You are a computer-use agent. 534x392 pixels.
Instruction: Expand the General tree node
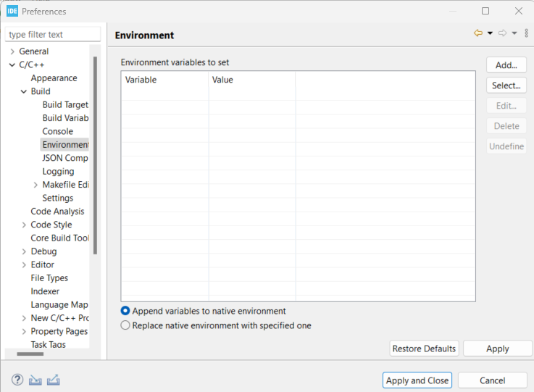12,51
